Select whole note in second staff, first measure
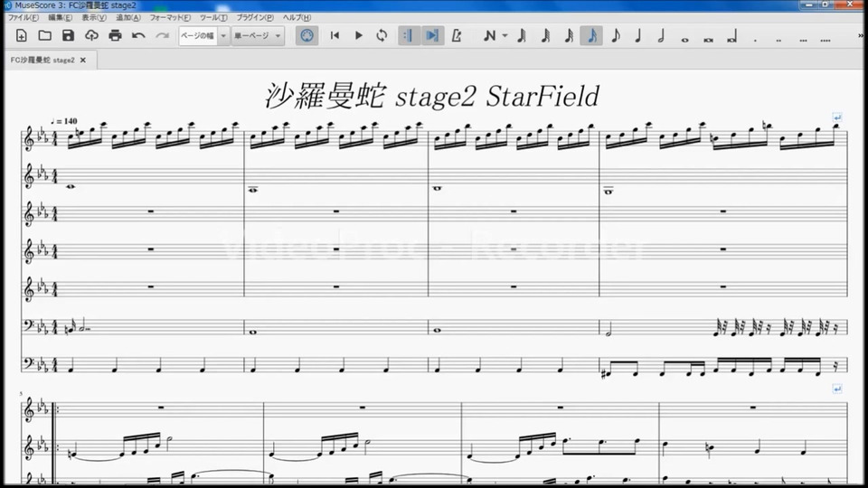Viewport: 868px width, 488px height. click(70, 186)
